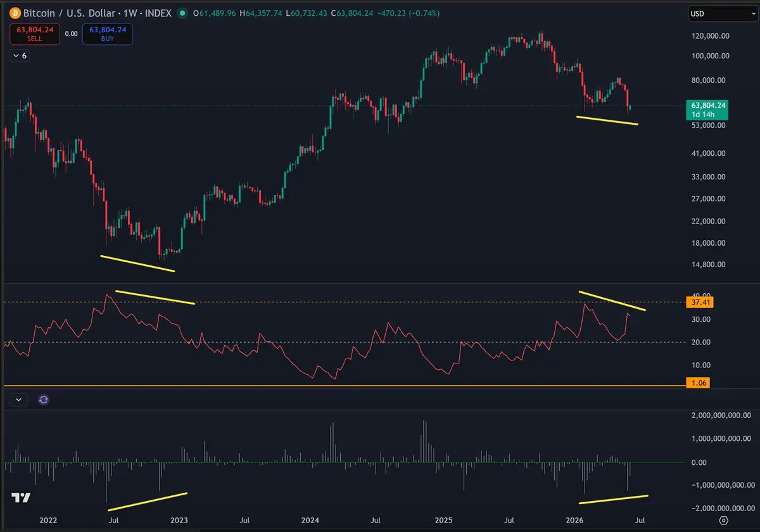Image resolution: width=760 pixels, height=532 pixels.
Task: Click the spread value 0.00 between Sell and Buy
Action: (71, 34)
